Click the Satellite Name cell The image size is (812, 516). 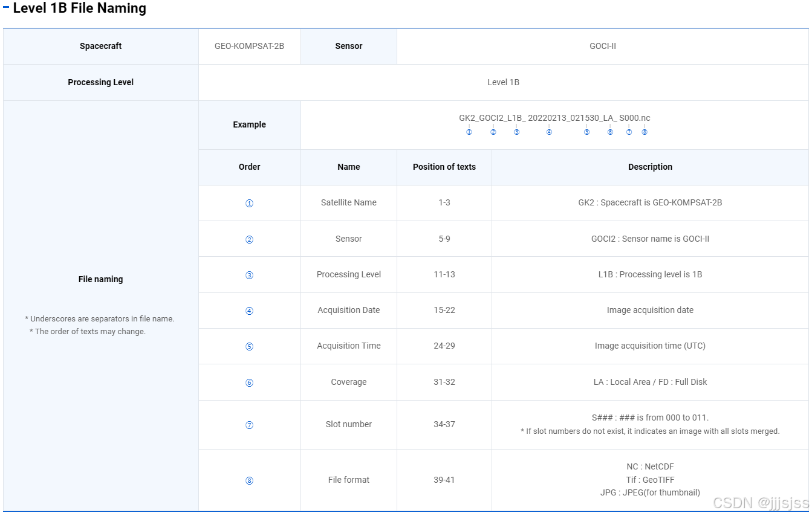(349, 202)
